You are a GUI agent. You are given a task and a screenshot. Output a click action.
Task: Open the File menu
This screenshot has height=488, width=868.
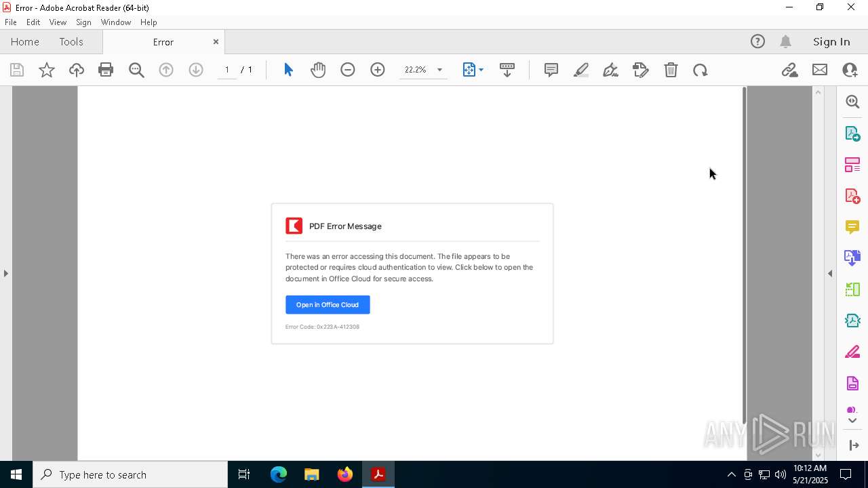pos(11,22)
